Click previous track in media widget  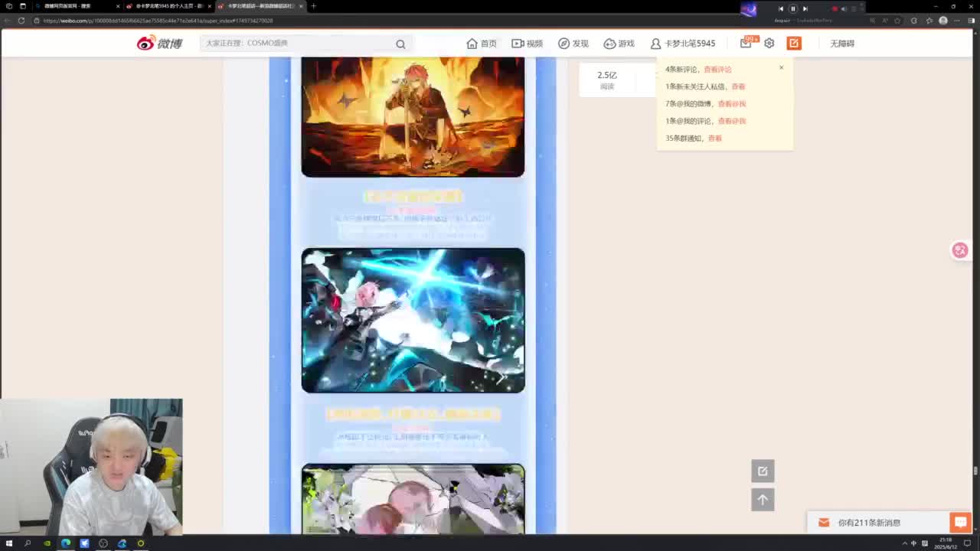click(x=781, y=8)
